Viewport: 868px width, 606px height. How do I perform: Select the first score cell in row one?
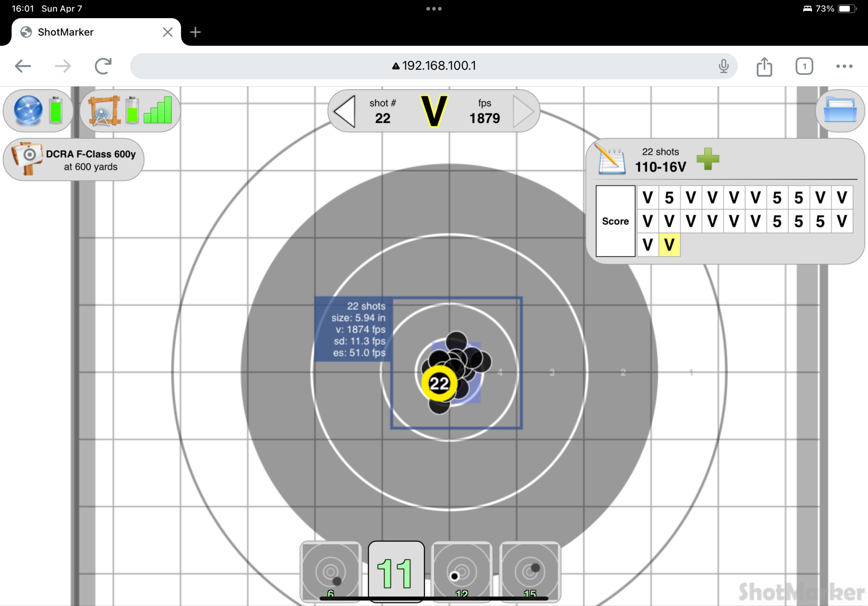point(648,198)
